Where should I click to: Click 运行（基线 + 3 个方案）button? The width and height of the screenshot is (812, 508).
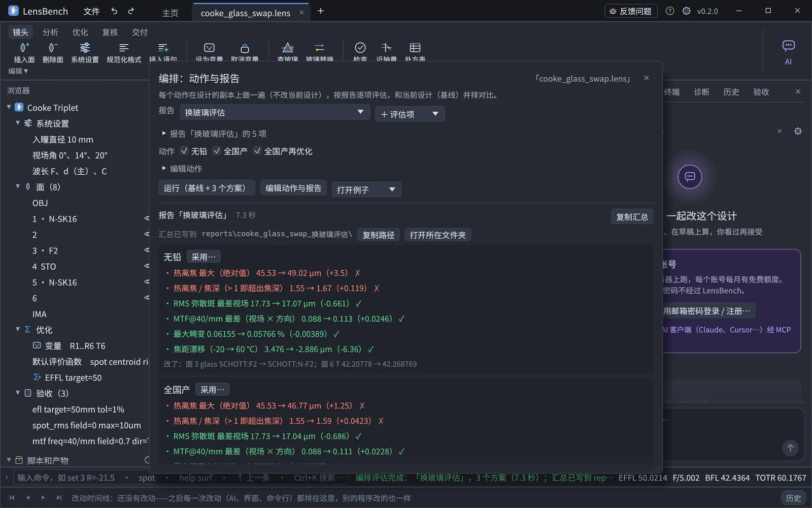coord(207,188)
